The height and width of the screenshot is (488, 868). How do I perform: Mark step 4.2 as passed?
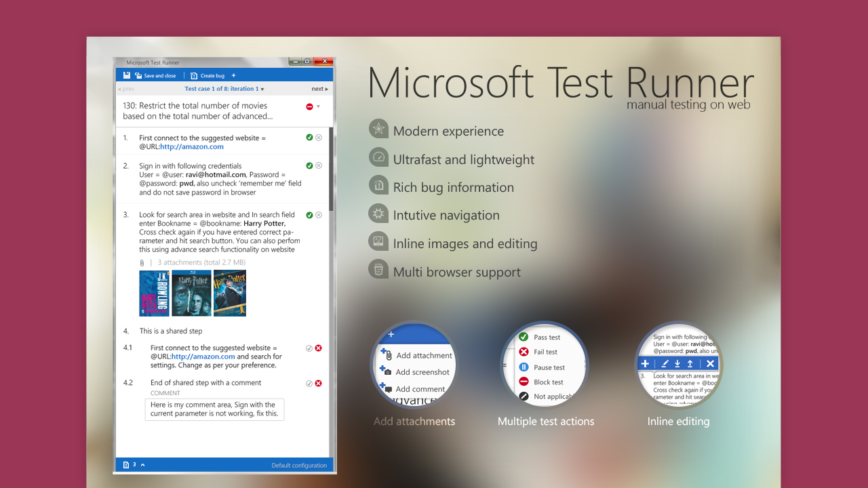coord(309,383)
